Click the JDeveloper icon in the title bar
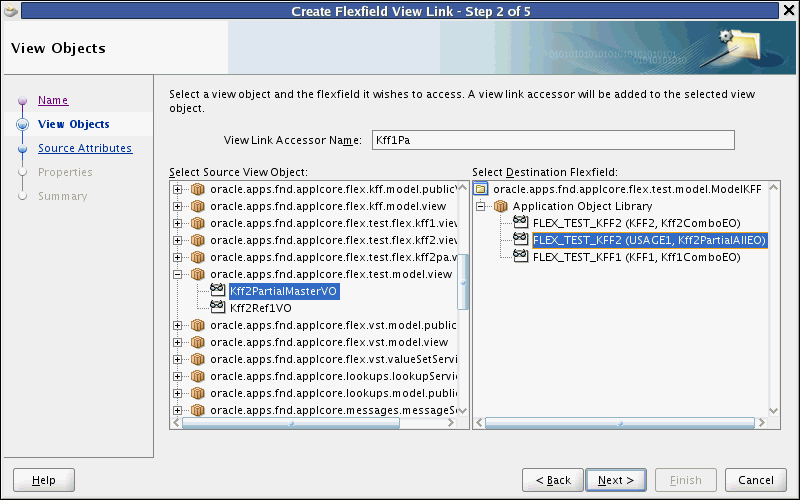This screenshot has height=500, width=800. pos(11,11)
